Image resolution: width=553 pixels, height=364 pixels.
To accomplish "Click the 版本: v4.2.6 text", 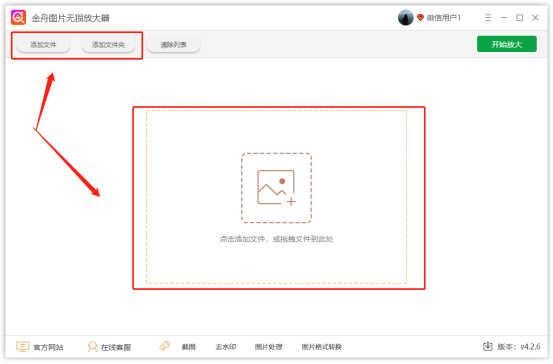I will [x=519, y=347].
